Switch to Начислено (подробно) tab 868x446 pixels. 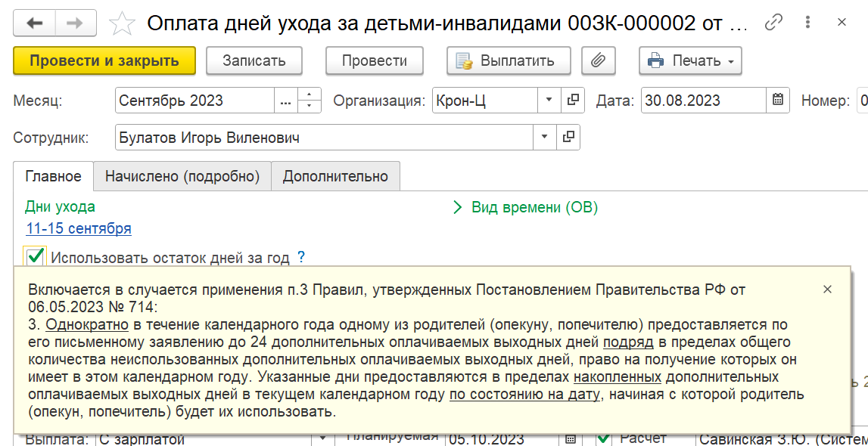point(182,176)
